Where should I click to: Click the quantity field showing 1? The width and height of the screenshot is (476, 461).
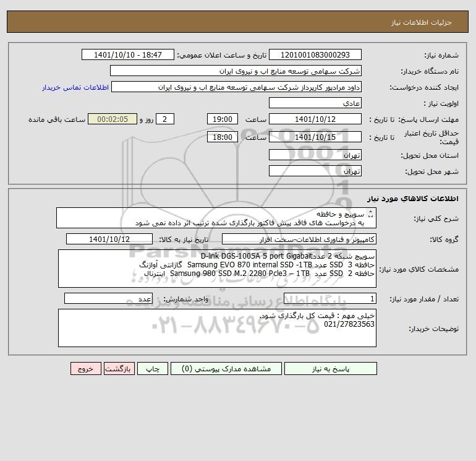[330, 299]
